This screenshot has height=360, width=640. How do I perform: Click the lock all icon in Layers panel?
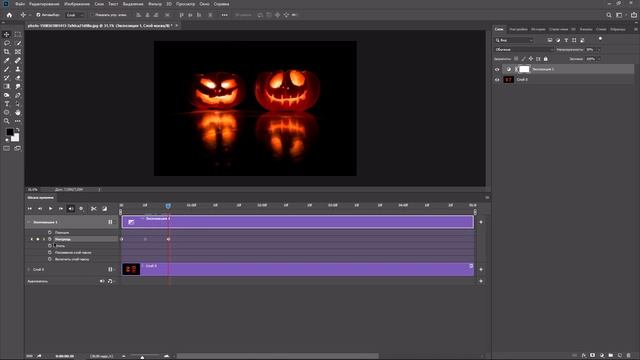(x=546, y=59)
